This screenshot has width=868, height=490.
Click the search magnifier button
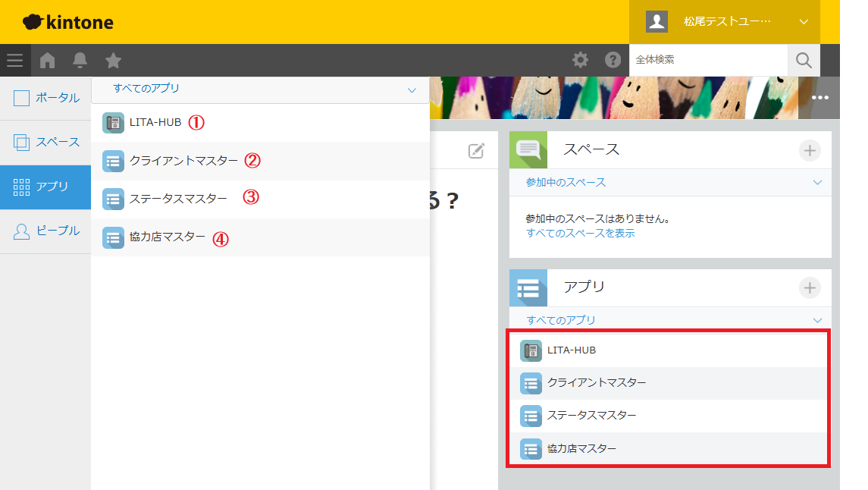click(804, 61)
